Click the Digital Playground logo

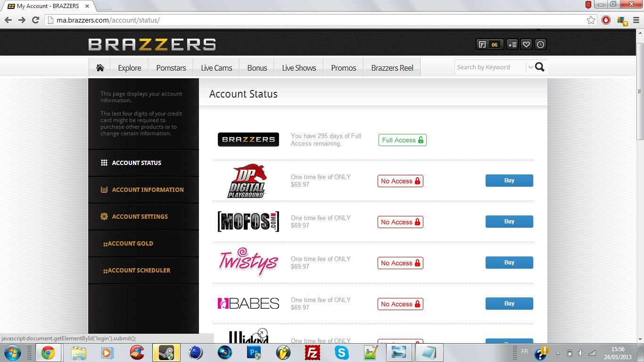point(248,181)
